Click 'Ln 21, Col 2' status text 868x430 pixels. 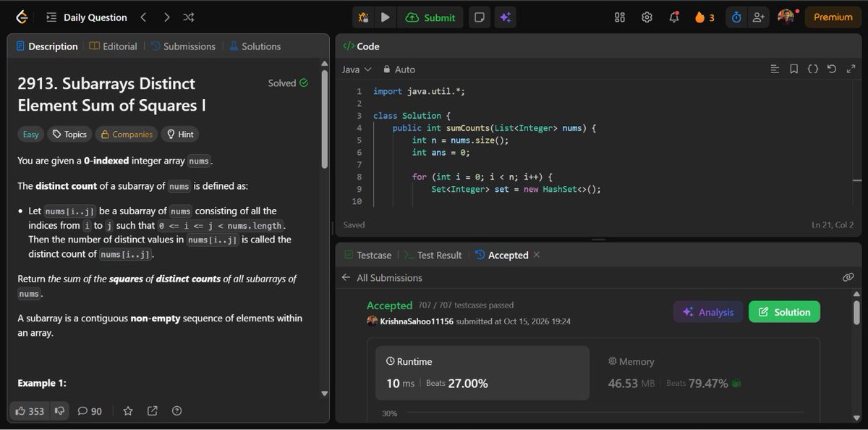[x=833, y=225]
